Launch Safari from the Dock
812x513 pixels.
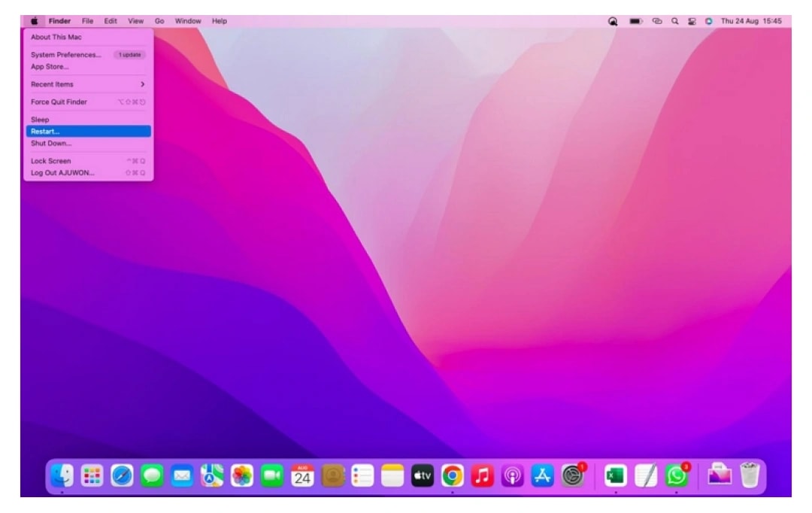pyautogui.click(x=123, y=475)
